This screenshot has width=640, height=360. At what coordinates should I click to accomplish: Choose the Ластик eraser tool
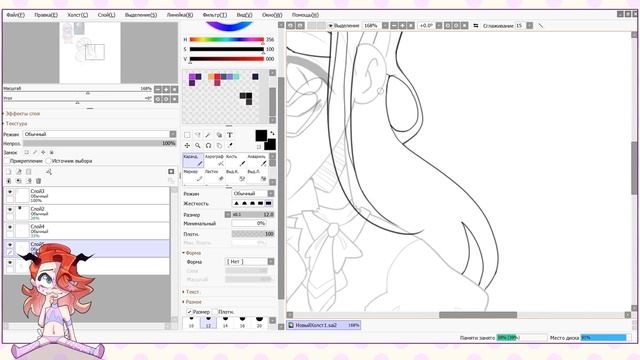click(x=214, y=176)
